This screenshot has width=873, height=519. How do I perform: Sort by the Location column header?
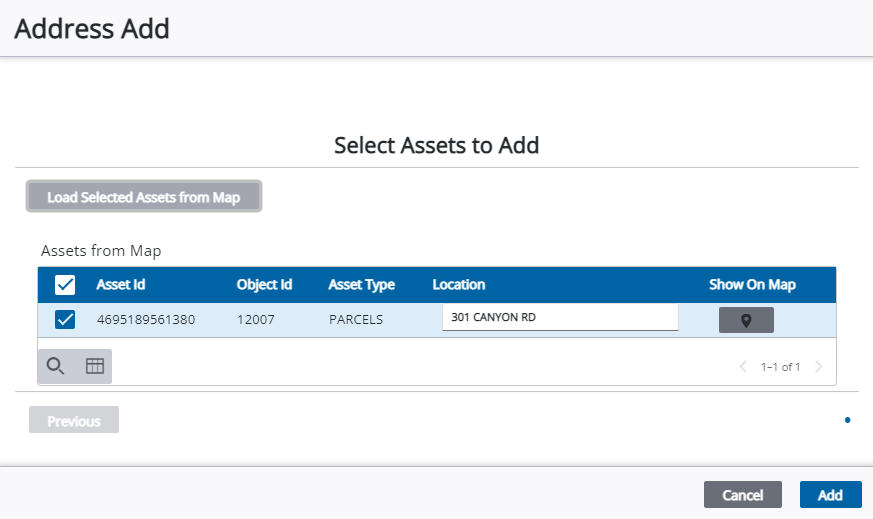click(x=459, y=285)
